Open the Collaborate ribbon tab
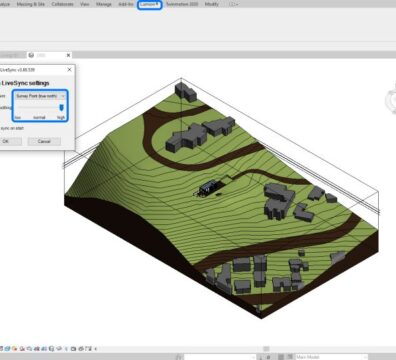This screenshot has width=396, height=360. pos(62,4)
